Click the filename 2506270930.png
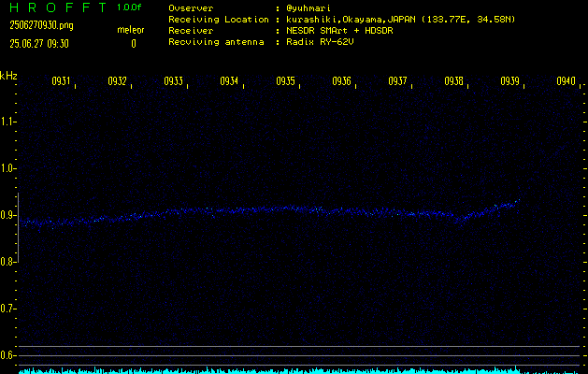This screenshot has width=588, height=374. click(41, 25)
